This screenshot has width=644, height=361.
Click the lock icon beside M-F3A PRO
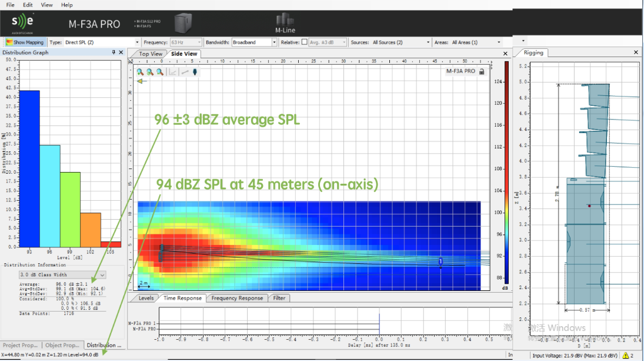[x=482, y=71]
